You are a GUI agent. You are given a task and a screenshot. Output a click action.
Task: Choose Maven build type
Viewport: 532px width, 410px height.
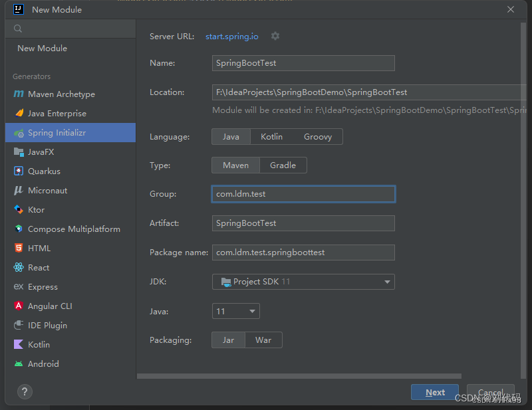point(235,165)
